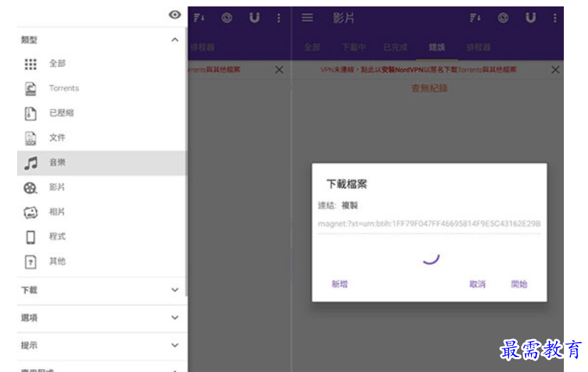Select the 已壓縮 archive category
The image size is (588, 372).
(x=101, y=113)
